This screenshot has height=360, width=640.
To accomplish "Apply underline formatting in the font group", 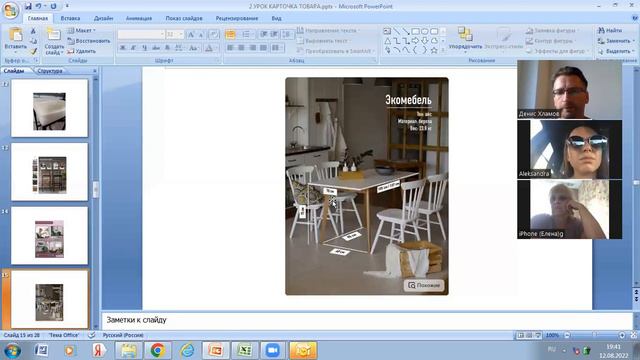I will [x=144, y=48].
